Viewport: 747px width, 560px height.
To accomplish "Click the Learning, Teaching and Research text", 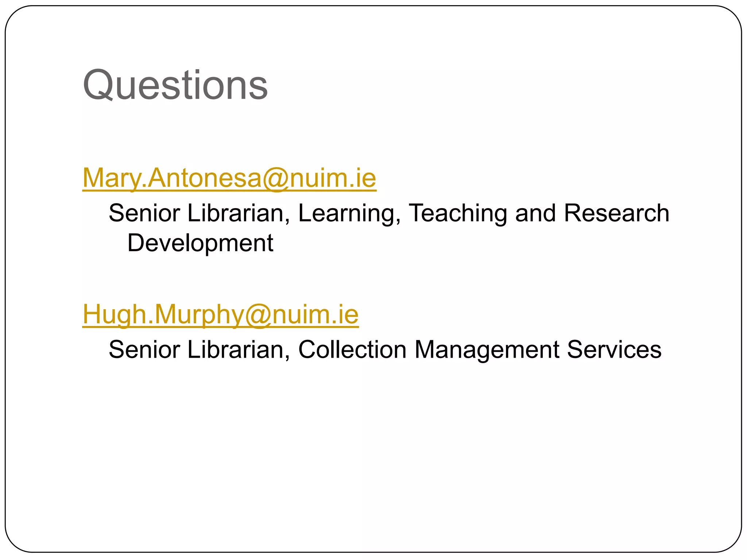I will pyautogui.click(x=484, y=213).
